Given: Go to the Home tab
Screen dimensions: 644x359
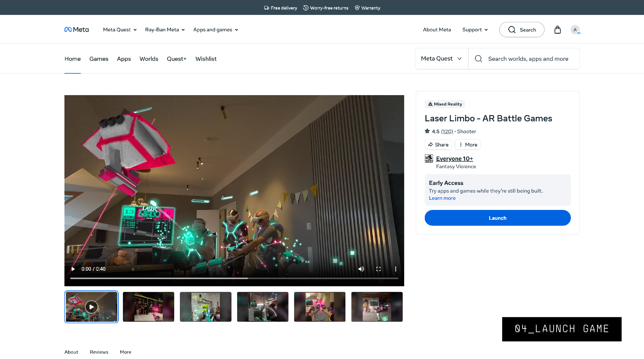Looking at the screenshot, I should 72,59.
